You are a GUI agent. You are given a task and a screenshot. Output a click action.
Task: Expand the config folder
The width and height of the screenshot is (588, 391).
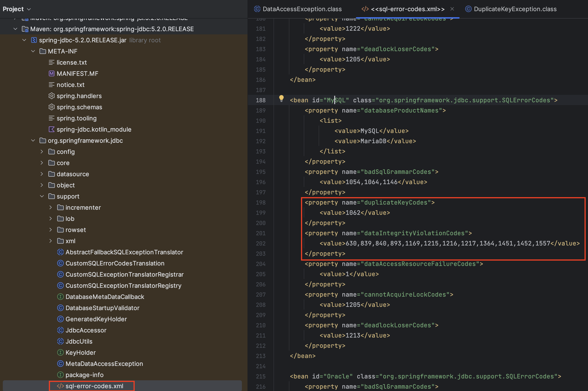[42, 152]
